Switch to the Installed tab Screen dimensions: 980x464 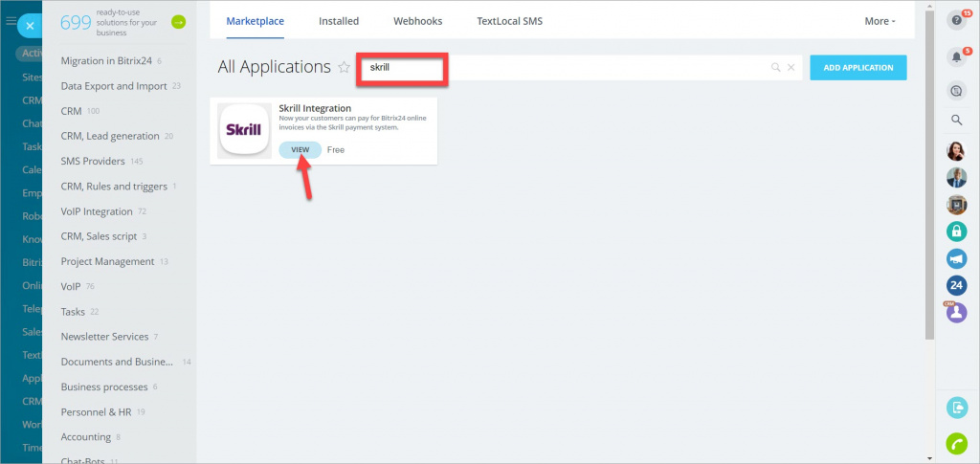339,21
